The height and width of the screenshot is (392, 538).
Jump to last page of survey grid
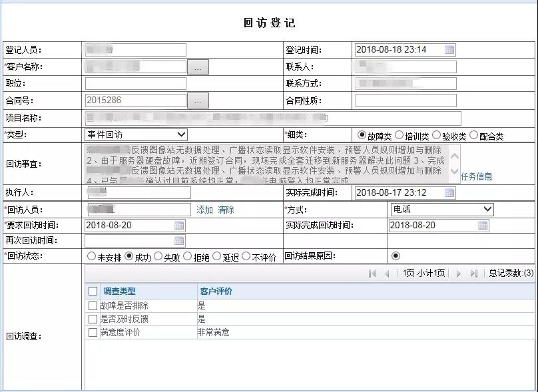click(x=473, y=274)
